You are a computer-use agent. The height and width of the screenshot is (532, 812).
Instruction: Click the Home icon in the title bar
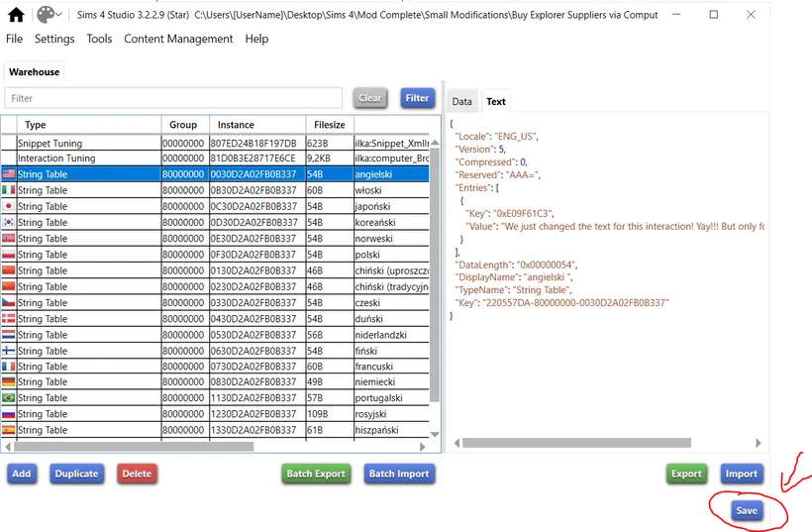tap(16, 15)
